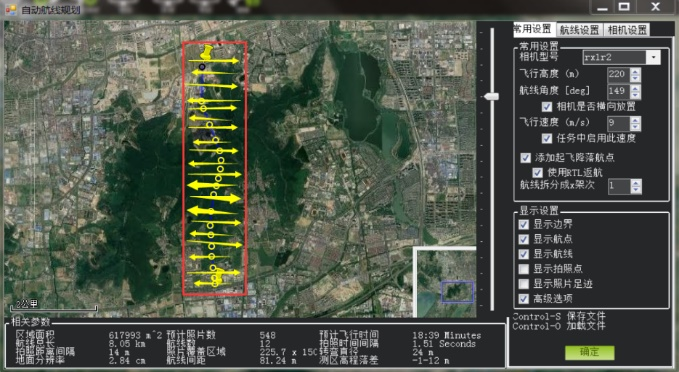This screenshot has width=679, height=372.
Task: Switch to the 航线设置 tab
Action: point(579,30)
